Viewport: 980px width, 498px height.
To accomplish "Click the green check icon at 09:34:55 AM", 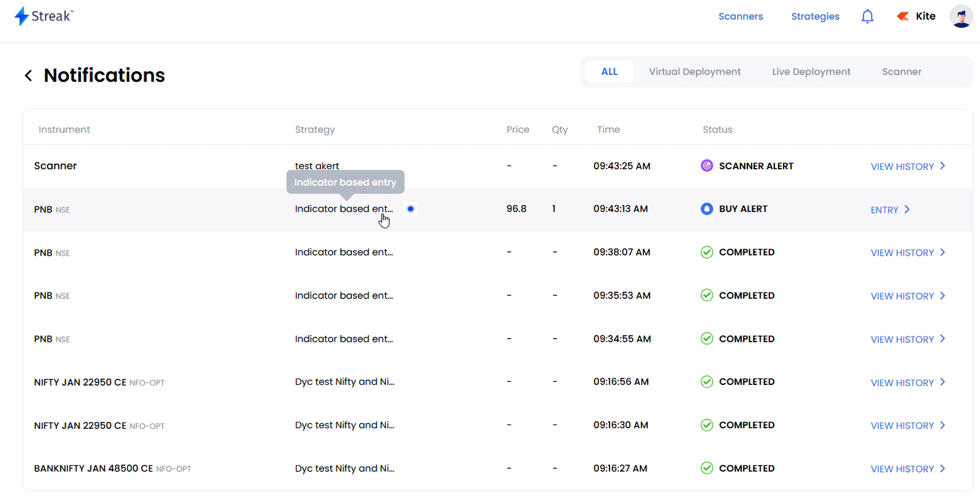I will click(x=707, y=339).
